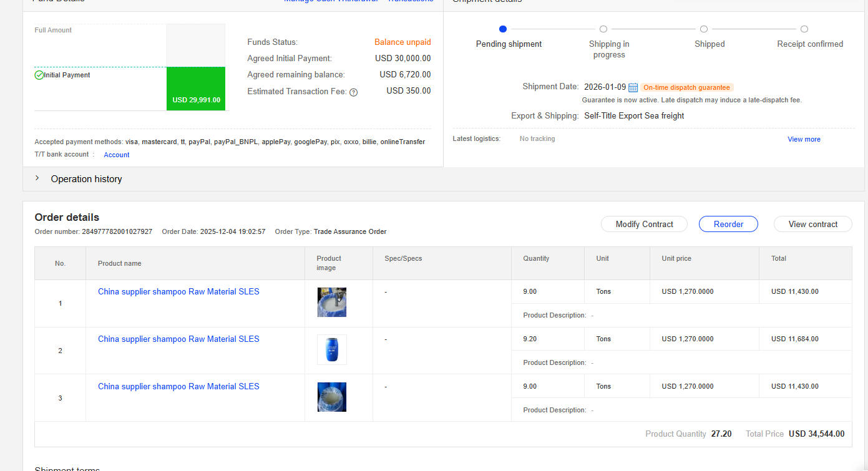868x471 pixels.
Task: Open third SLES product thumbnail image
Action: point(331,397)
